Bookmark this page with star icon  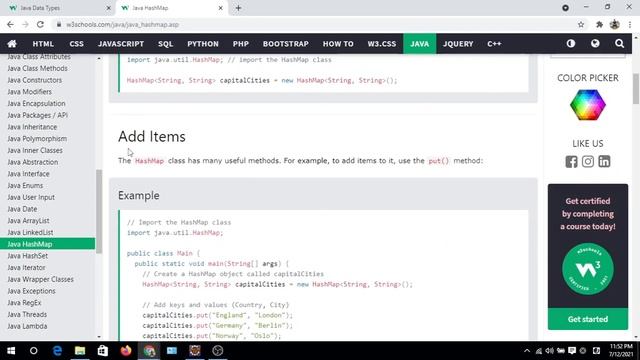(x=581, y=24)
